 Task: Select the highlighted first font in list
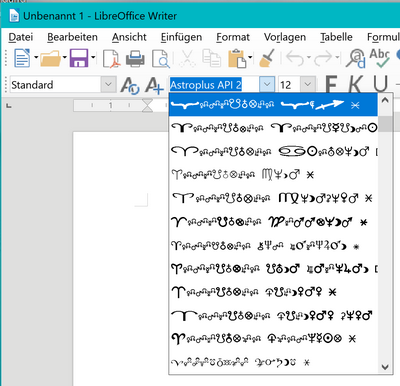(273, 105)
